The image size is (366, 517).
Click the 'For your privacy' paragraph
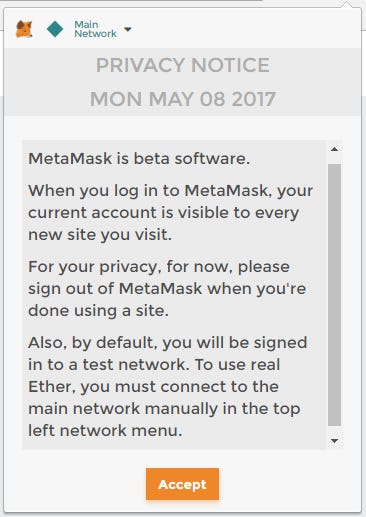pos(167,289)
